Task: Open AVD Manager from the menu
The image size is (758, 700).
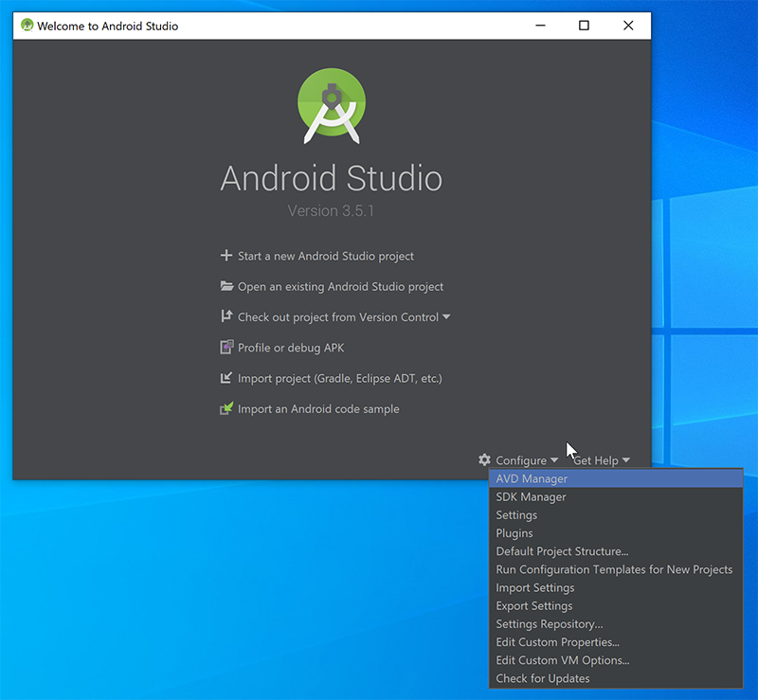Action: coord(616,478)
